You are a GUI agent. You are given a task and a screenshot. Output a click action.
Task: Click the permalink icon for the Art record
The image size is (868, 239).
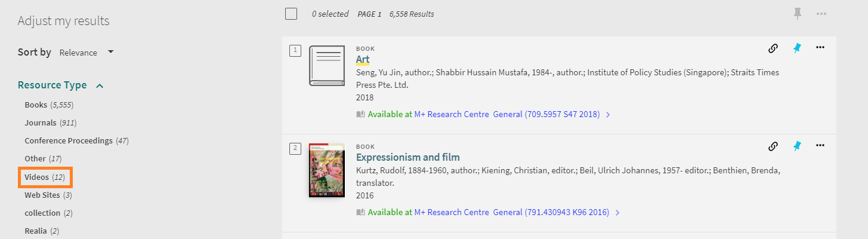773,48
